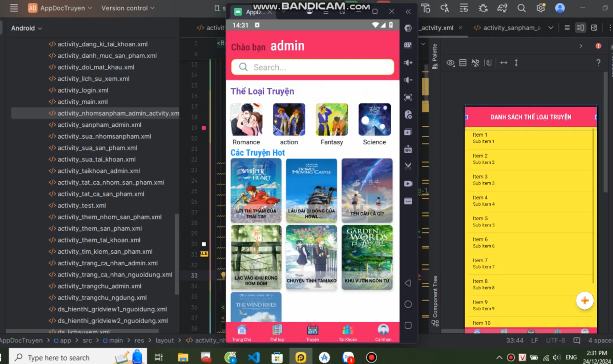Start emulator screen recording camera icon
613x364 pixels.
point(408,184)
